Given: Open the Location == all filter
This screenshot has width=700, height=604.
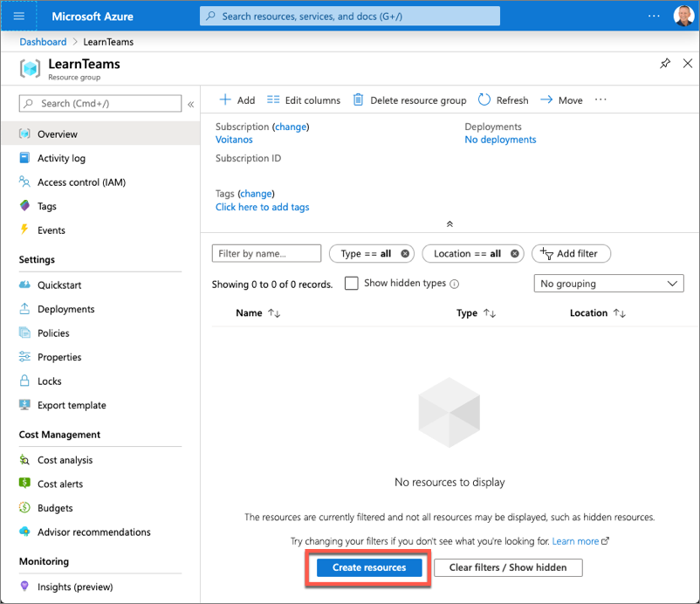Looking at the screenshot, I should (x=467, y=254).
